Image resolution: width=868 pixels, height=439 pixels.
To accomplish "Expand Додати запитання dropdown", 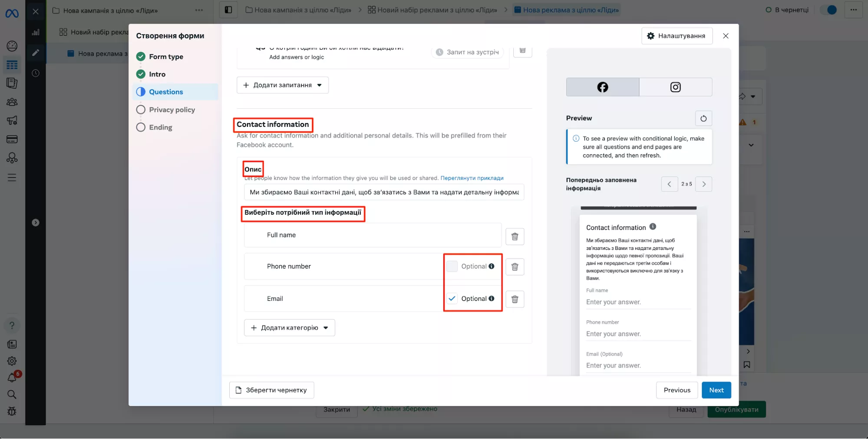I will tap(283, 85).
